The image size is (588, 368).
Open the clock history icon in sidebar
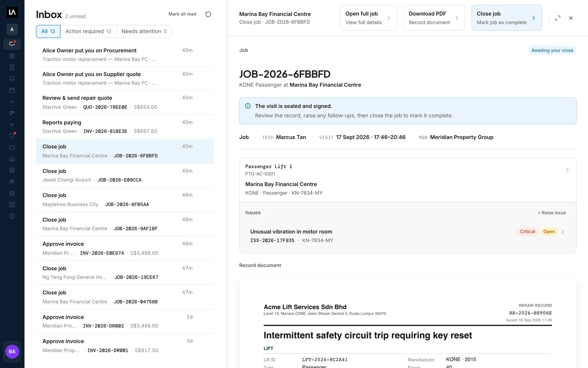(x=12, y=216)
